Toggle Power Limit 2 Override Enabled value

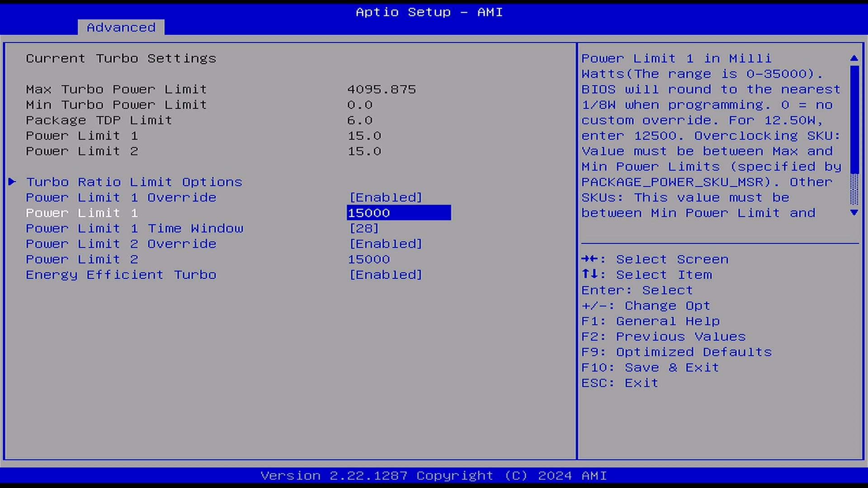tap(386, 244)
